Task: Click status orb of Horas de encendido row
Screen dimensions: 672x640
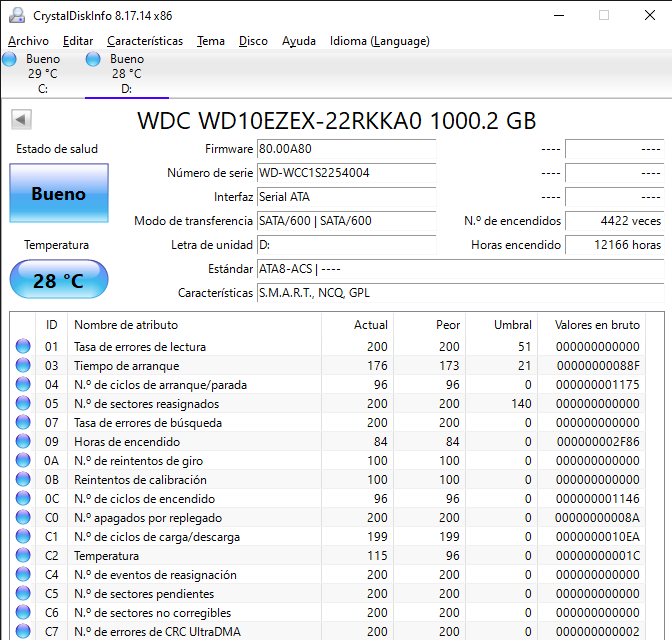Action: tap(23, 441)
